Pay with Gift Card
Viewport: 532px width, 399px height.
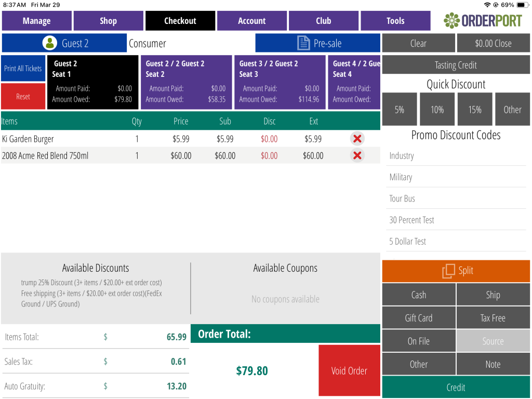(x=419, y=318)
